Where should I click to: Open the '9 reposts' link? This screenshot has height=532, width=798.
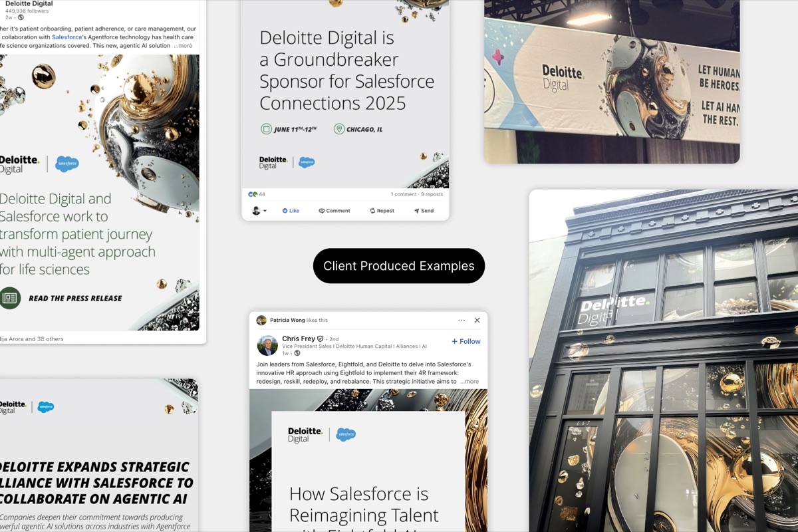432,194
